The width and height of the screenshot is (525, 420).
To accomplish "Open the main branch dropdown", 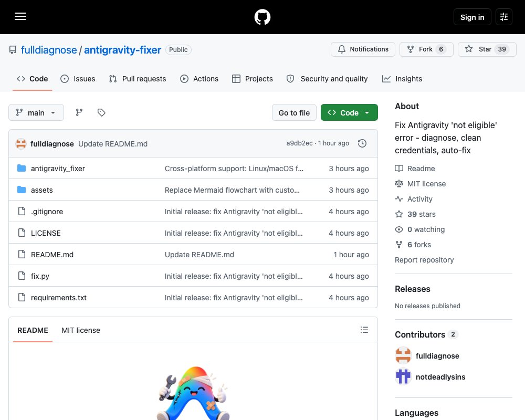I will pyautogui.click(x=36, y=112).
